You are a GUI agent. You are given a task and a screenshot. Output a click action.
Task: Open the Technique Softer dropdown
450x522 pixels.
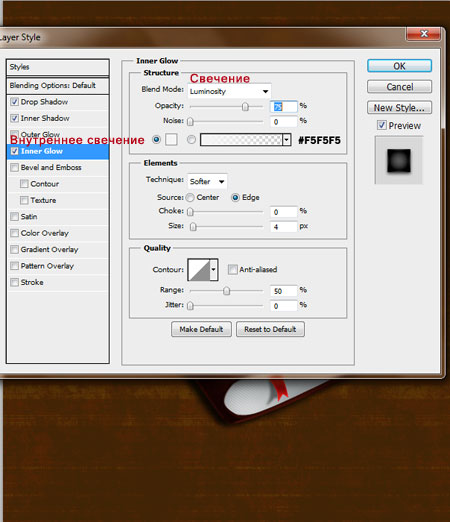[x=207, y=181]
